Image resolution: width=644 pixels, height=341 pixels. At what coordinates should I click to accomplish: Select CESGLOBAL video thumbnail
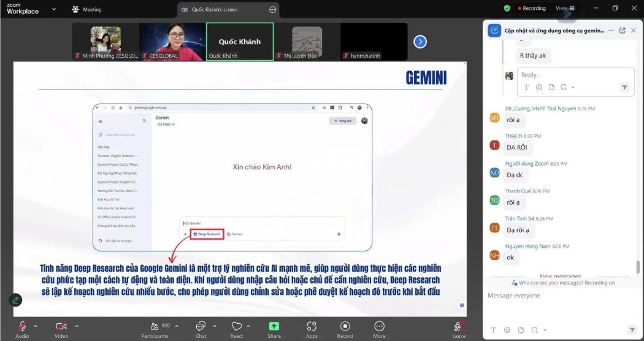[x=172, y=42]
